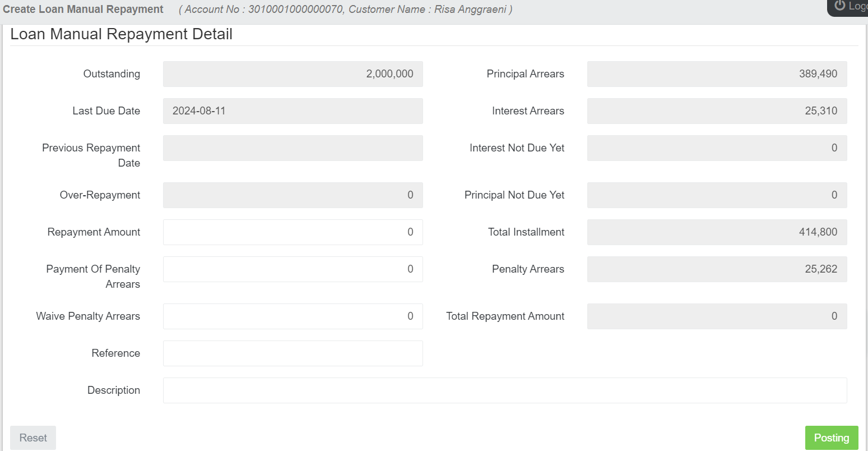Click the Penalty Arrears field showing 25,262
Screen dimensions: 868x451
click(x=717, y=269)
